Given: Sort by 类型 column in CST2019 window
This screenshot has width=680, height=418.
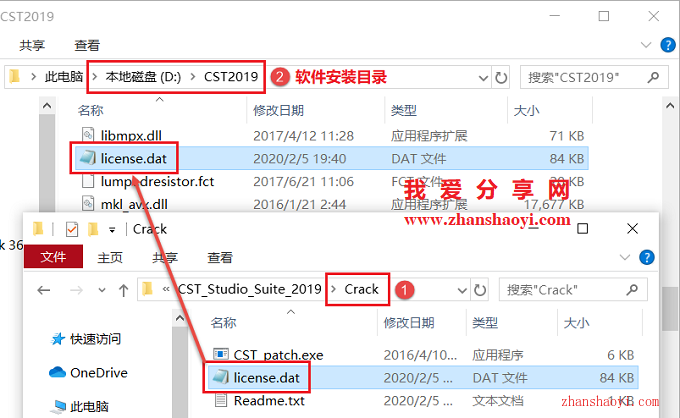Looking at the screenshot, I should [x=403, y=111].
